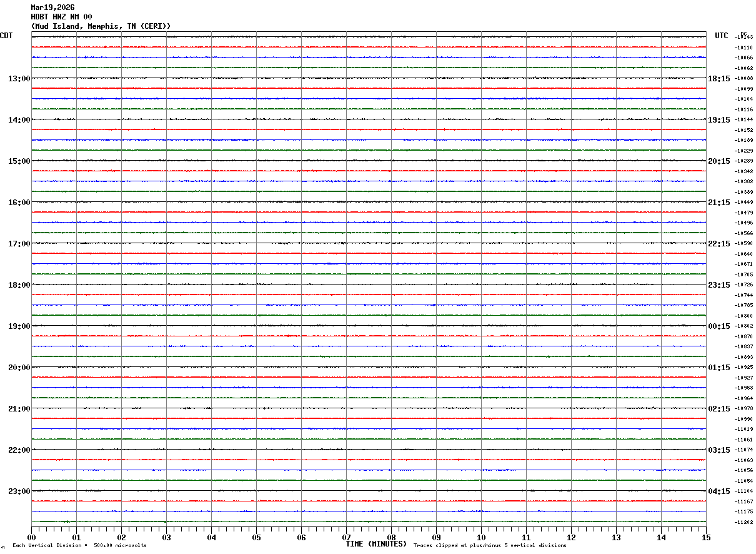Click the DC offset value -10726
This screenshot has height=554, width=756.
click(744, 285)
